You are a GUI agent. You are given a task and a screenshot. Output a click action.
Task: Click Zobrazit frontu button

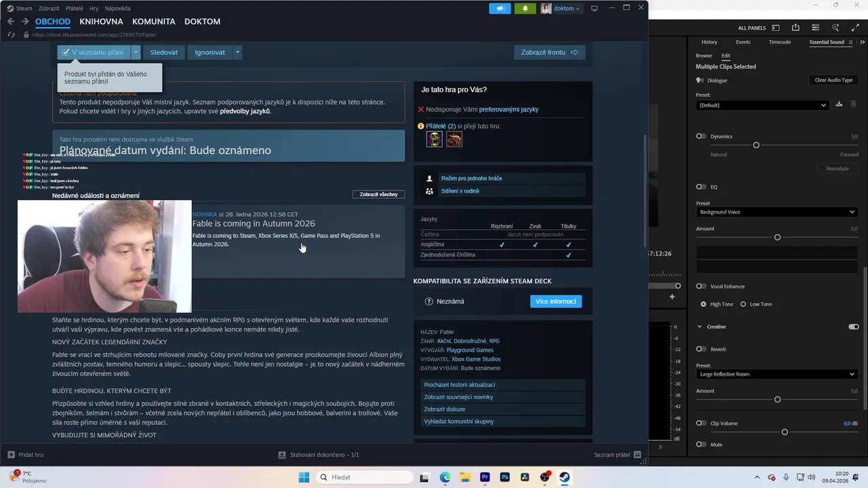click(x=549, y=52)
